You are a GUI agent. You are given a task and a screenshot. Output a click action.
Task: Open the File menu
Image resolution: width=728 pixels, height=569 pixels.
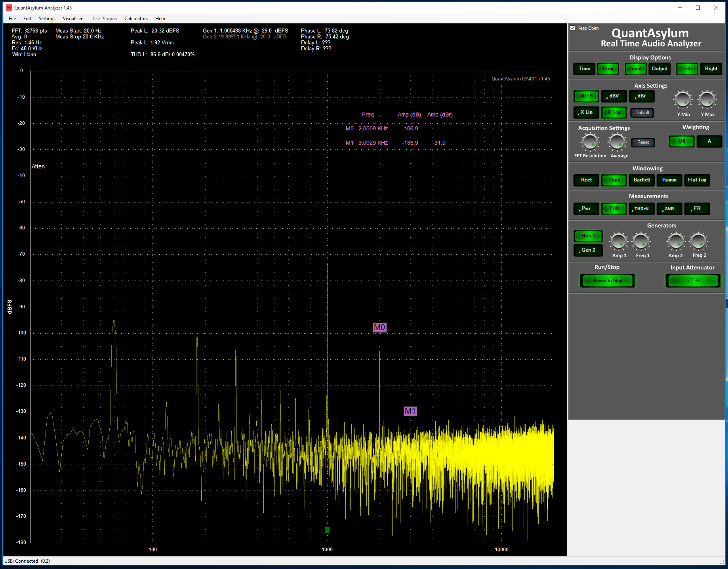click(12, 19)
